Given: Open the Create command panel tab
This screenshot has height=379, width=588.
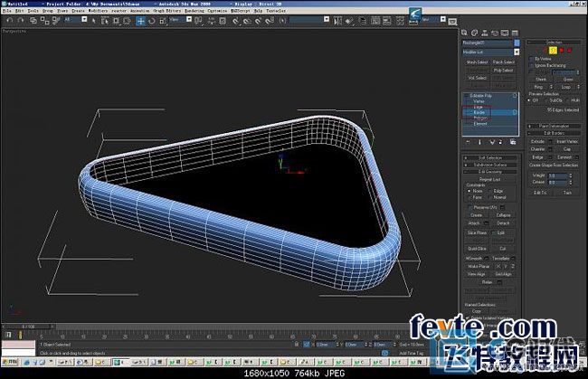Looking at the screenshot, I should pos(465,33).
